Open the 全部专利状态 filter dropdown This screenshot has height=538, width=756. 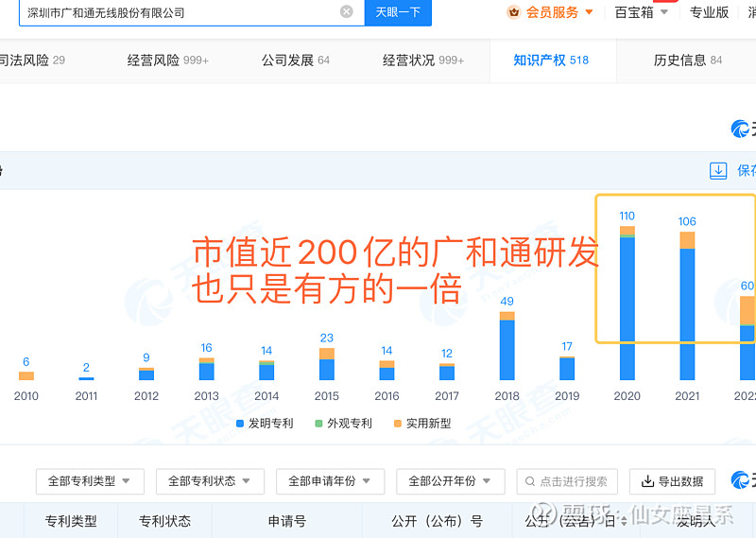point(210,481)
